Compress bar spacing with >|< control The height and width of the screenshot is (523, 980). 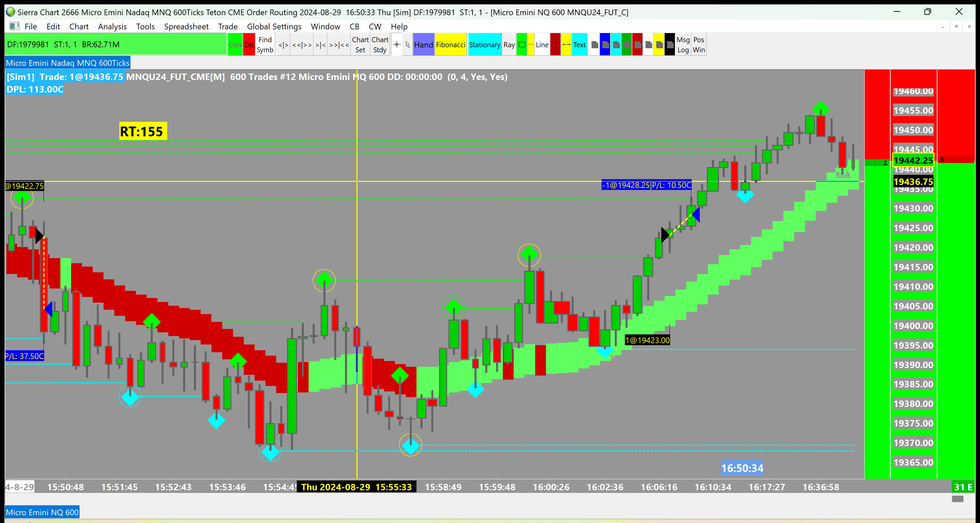320,45
